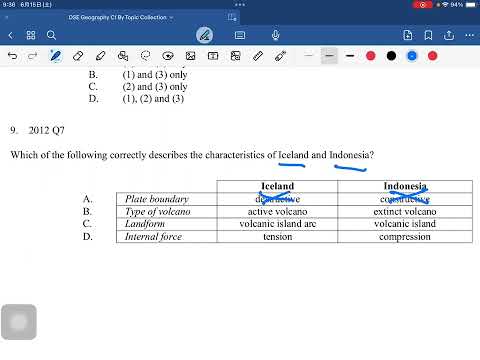The width and height of the screenshot is (480, 360).
Task: Bookmark the current page
Action: (x=428, y=35)
